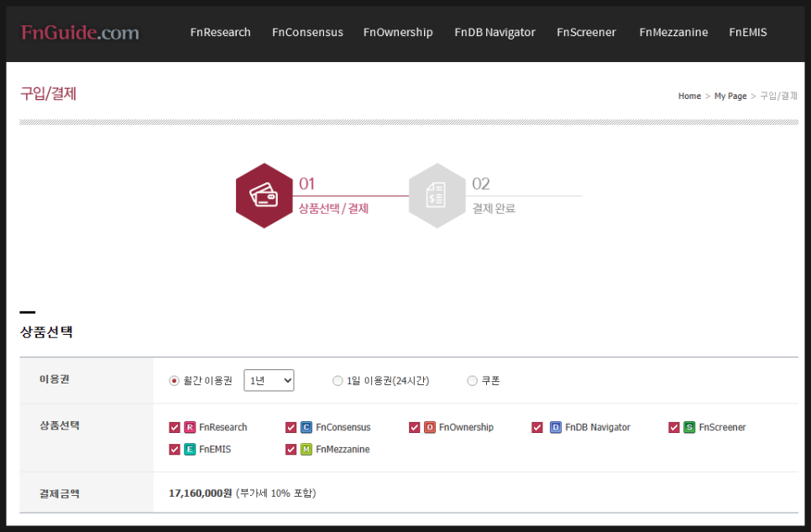Click the pink R icon beside FnResearch
Screen dimensions: 811x532
190,427
